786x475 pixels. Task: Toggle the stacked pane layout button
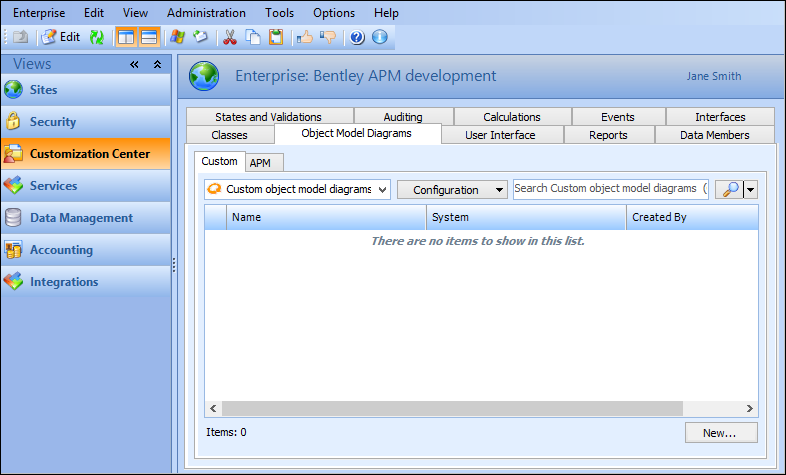tap(149, 37)
